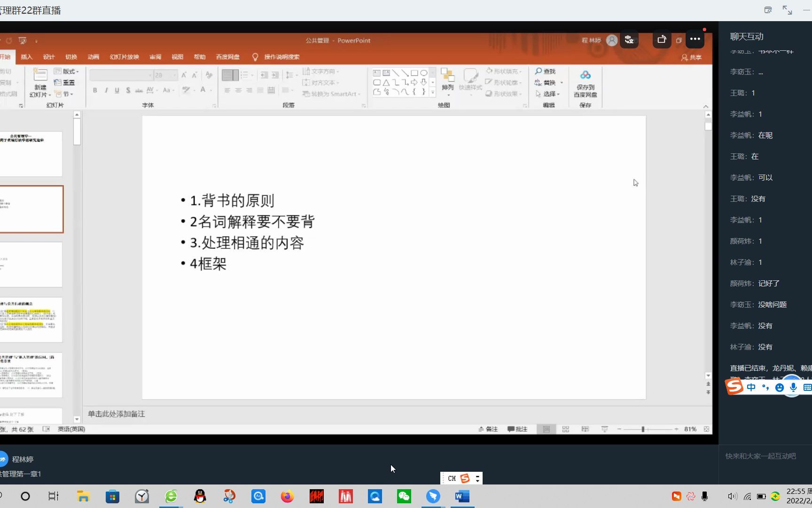Select the first slide thumbnail in panel
This screenshot has height=508, width=812.
[x=31, y=154]
